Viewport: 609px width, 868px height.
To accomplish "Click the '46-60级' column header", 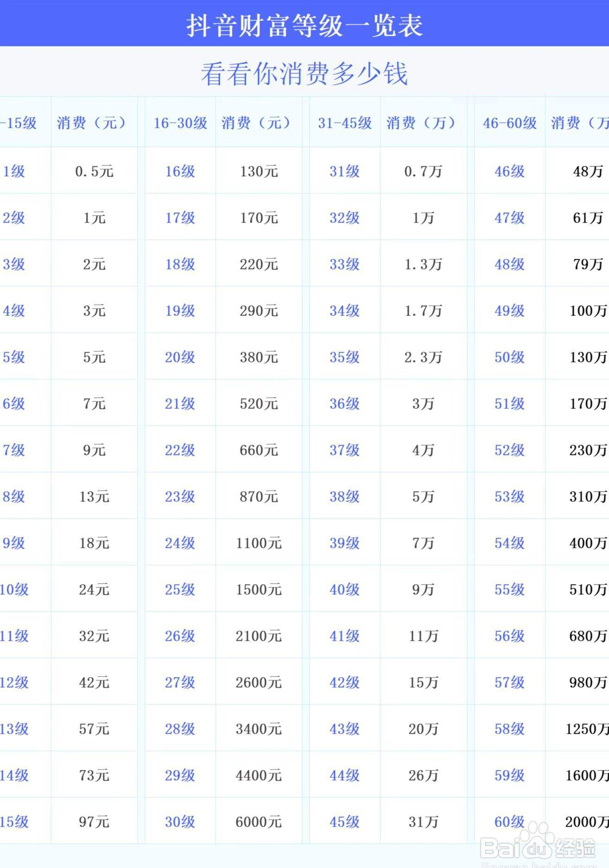I will point(510,123).
